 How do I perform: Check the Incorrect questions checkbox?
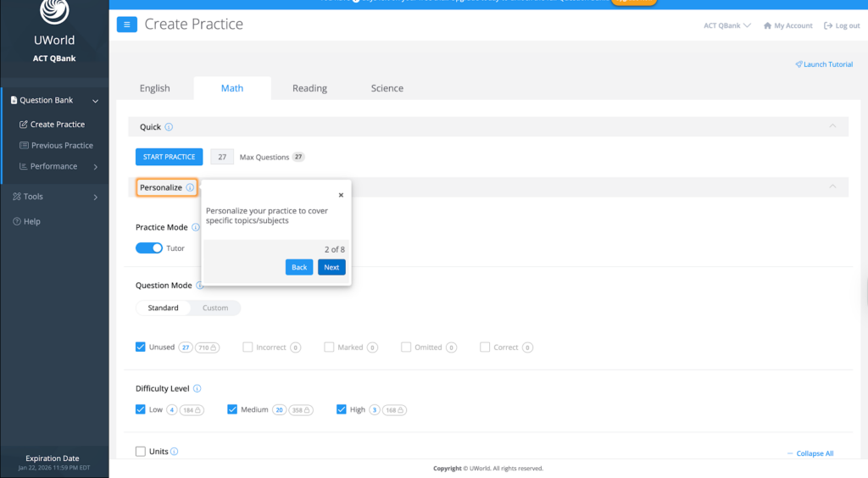(x=248, y=347)
